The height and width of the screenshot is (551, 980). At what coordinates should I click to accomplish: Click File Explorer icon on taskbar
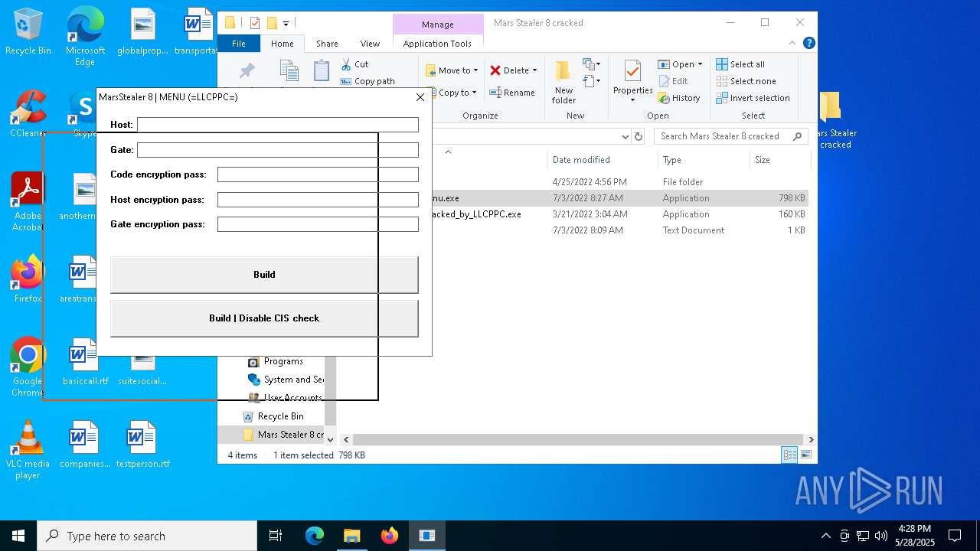351,536
